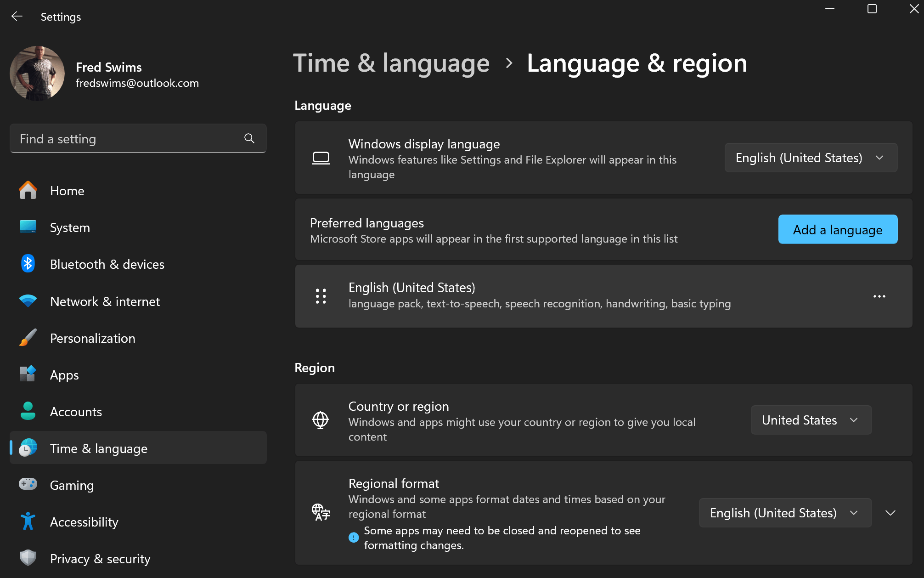Image resolution: width=924 pixels, height=578 pixels.
Task: Expand the Regional format section chevron
Action: (890, 513)
